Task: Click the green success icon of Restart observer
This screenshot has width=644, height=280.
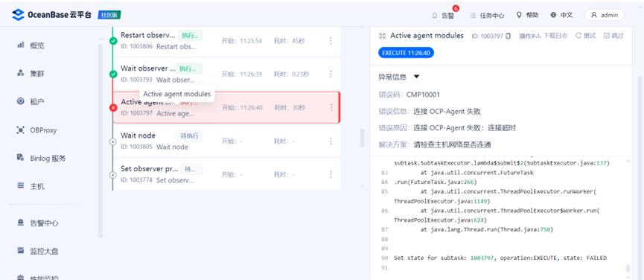Action: point(113,41)
